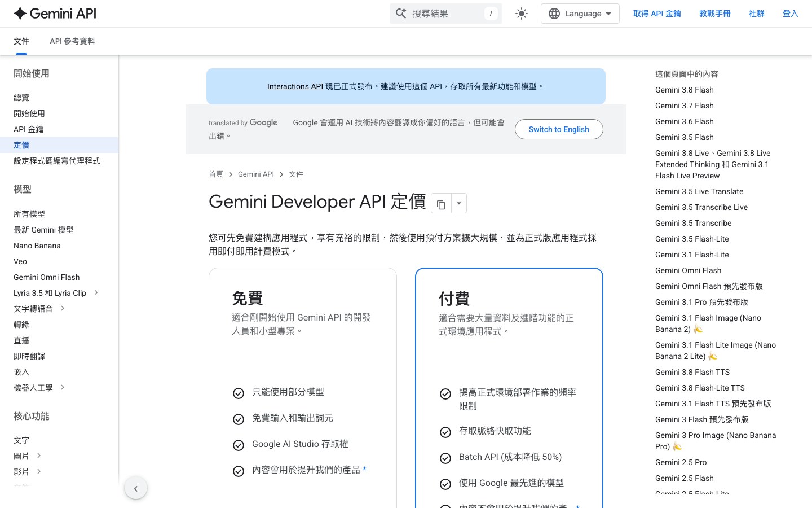Open the Language dropdown
Image resolution: width=812 pixels, height=508 pixels.
(580, 14)
